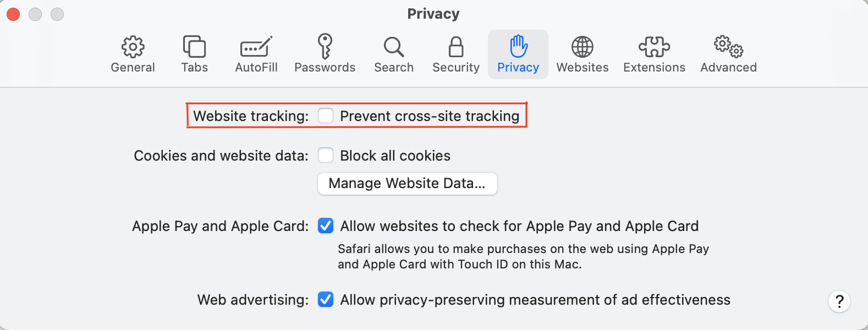Click Manage Website Data button

coord(408,183)
